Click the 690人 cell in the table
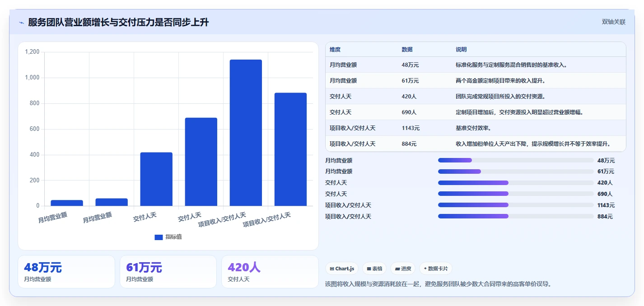 click(x=409, y=112)
